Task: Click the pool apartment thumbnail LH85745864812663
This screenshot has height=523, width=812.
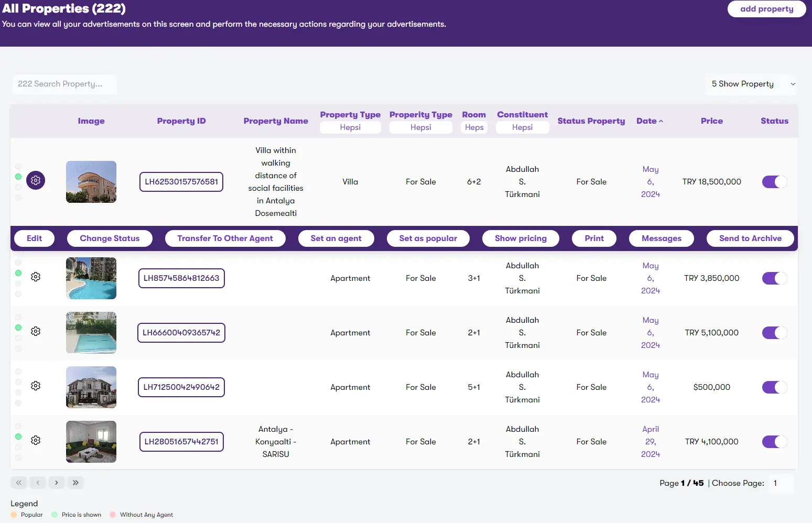Action: pos(91,278)
